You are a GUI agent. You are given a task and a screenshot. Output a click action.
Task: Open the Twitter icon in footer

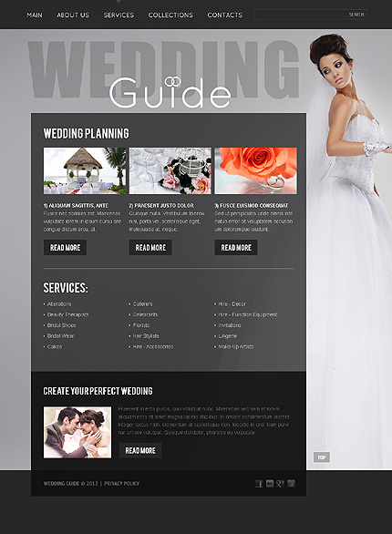[x=291, y=483]
